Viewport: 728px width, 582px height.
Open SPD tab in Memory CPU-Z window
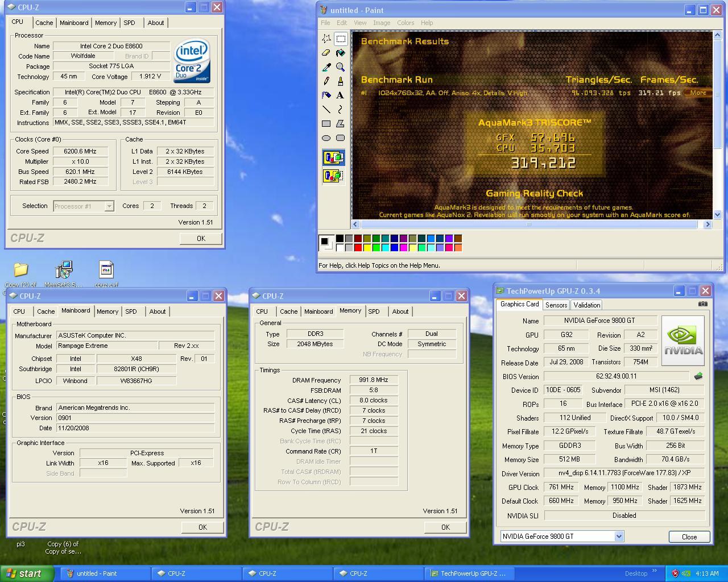pyautogui.click(x=374, y=311)
